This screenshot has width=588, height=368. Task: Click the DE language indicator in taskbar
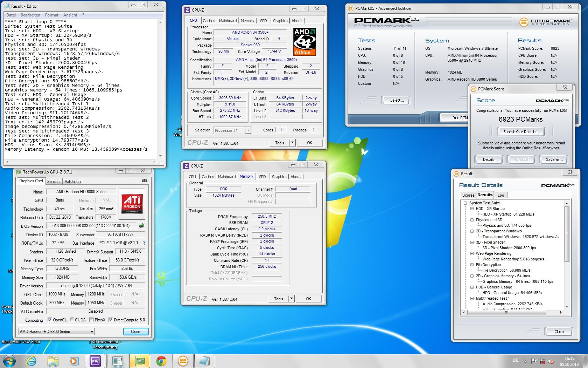pyautogui.click(x=516, y=360)
